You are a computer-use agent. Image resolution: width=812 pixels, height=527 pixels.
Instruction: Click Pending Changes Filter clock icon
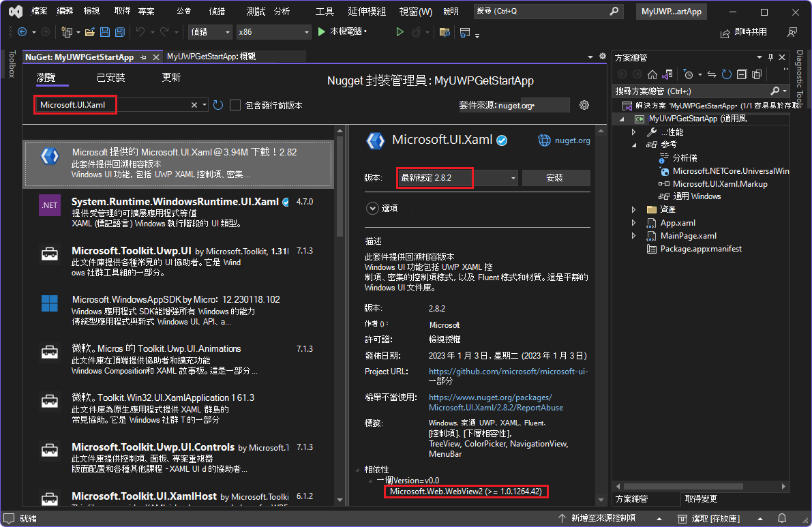[x=688, y=74]
